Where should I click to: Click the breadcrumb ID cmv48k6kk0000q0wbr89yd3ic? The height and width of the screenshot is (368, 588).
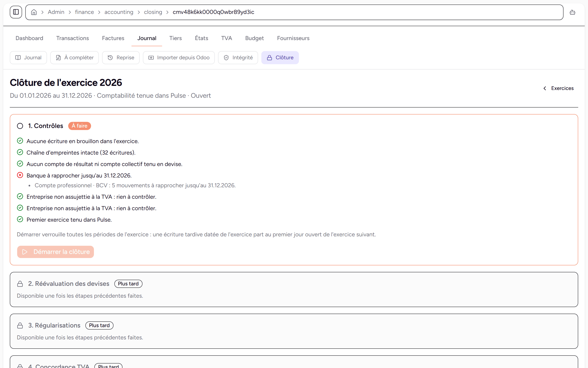tap(213, 12)
